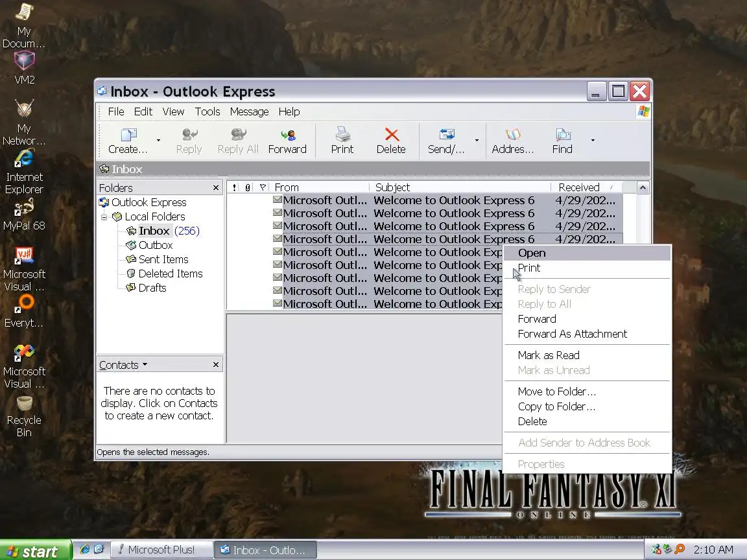Viewport: 747px width, 560px height.
Task: Open the MyPal 68 desktop icon
Action: (24, 215)
